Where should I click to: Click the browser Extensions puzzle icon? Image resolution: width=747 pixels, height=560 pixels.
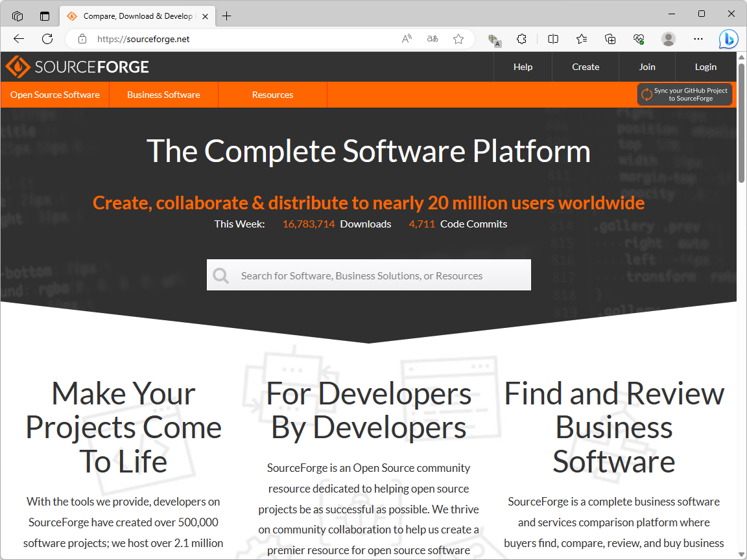tap(521, 39)
